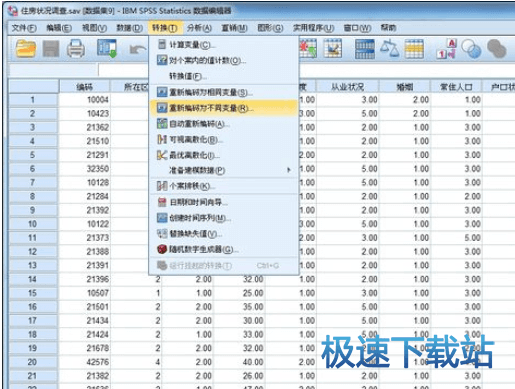Click the grey Show All Variables icon

497,49
